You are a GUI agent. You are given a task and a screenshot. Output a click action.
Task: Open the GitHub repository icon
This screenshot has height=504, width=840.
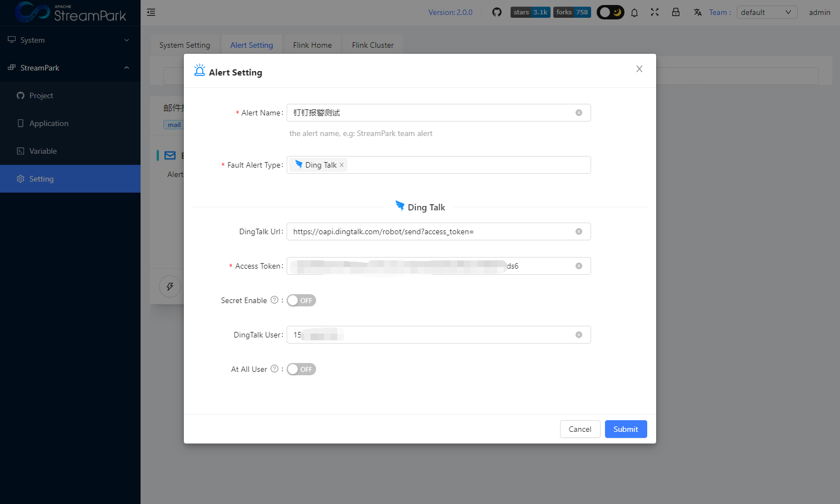point(497,12)
